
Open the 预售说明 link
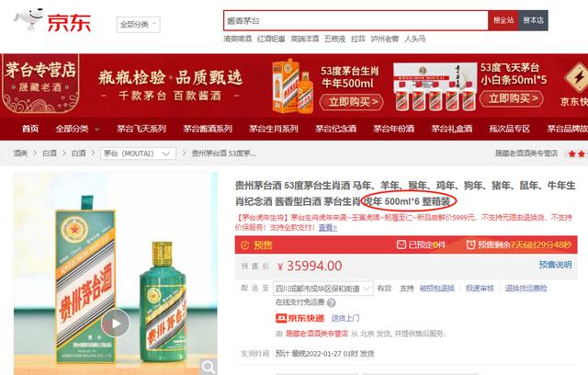pos(555,265)
